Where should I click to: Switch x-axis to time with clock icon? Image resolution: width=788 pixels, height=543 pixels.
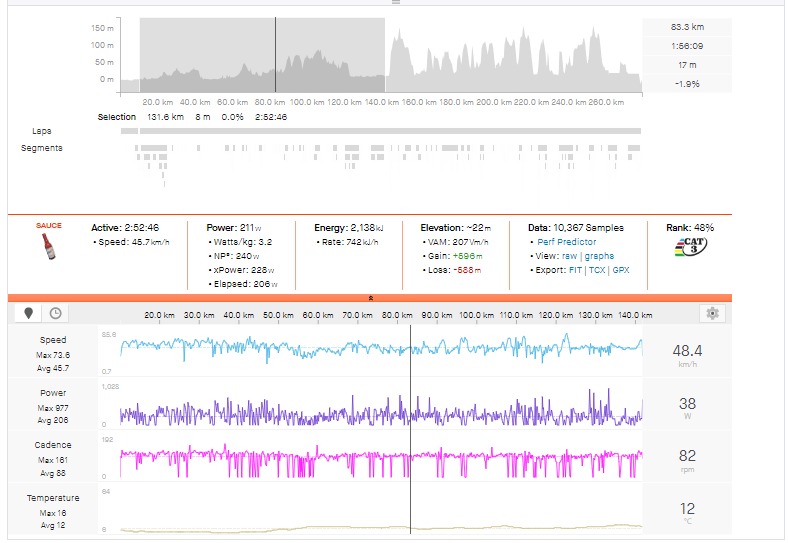click(x=55, y=313)
